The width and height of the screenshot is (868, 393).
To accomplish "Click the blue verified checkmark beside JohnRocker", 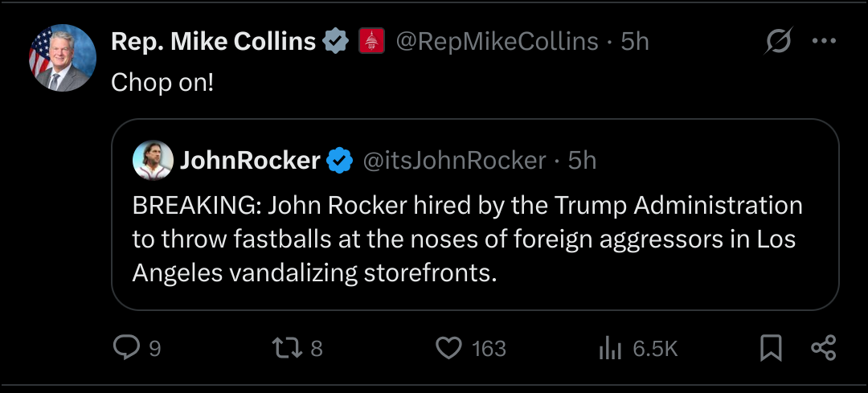I will pyautogui.click(x=341, y=161).
